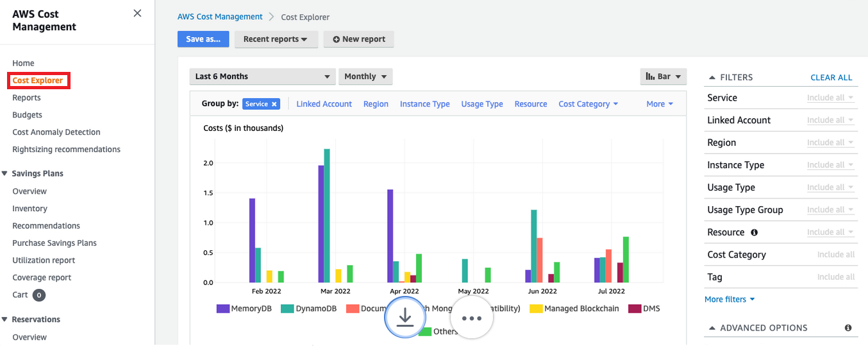Close the AWS Cost Management sidebar
Image resolution: width=868 pixels, height=346 pixels.
pyautogui.click(x=137, y=13)
